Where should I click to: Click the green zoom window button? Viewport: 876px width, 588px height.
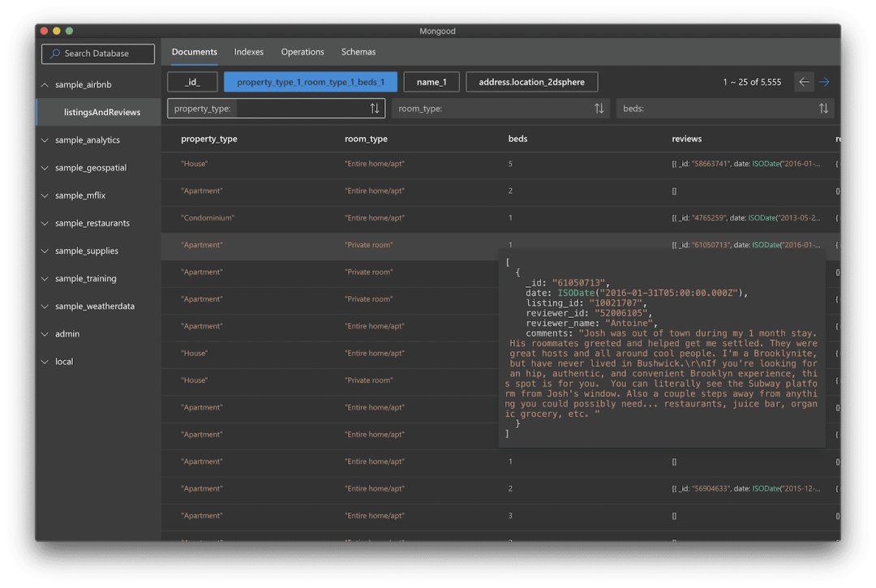[69, 32]
